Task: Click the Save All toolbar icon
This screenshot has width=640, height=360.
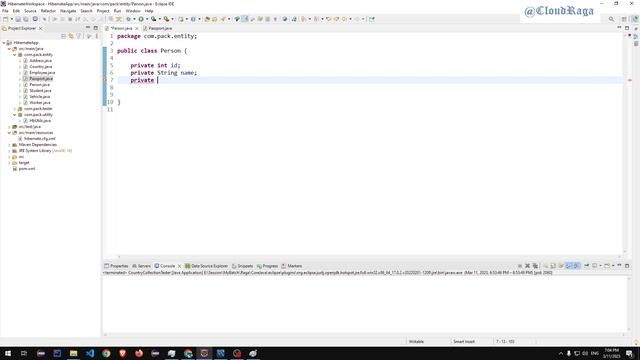Action: click(x=26, y=19)
